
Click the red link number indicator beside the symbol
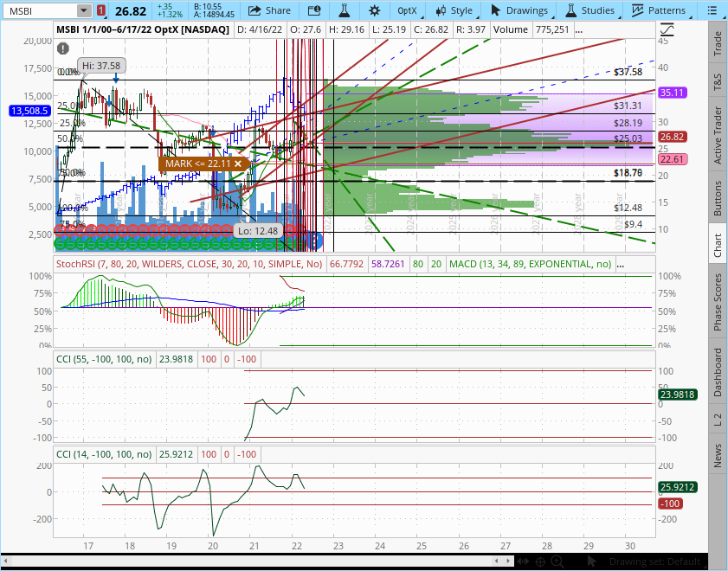[x=102, y=10]
